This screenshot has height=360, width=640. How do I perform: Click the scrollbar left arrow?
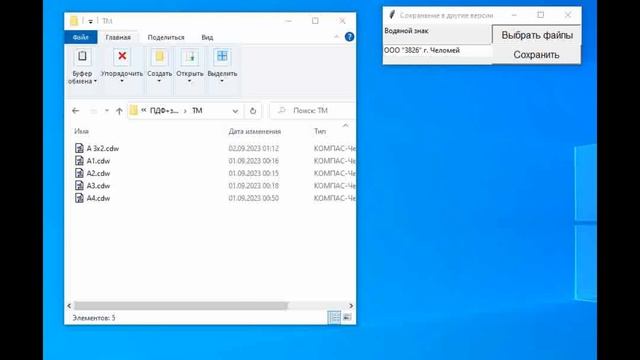point(69,306)
